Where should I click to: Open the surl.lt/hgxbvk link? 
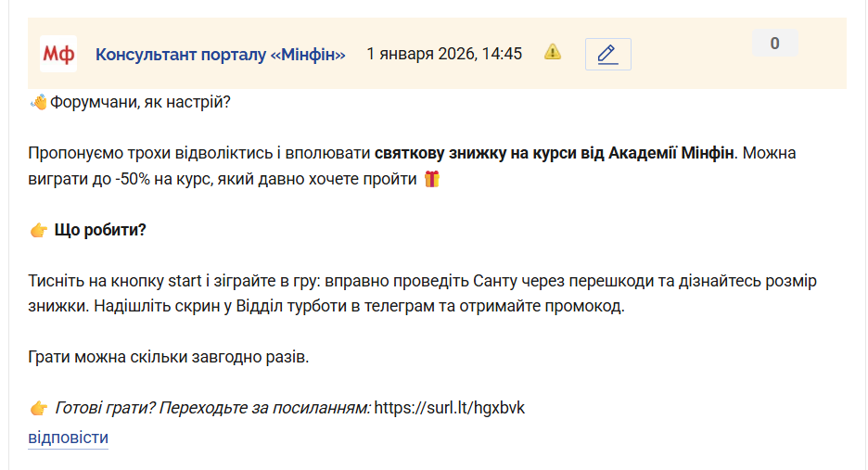(x=449, y=408)
